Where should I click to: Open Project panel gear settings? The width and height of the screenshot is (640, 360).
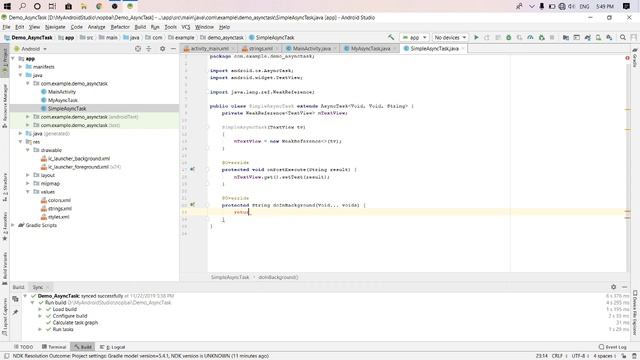coord(162,49)
